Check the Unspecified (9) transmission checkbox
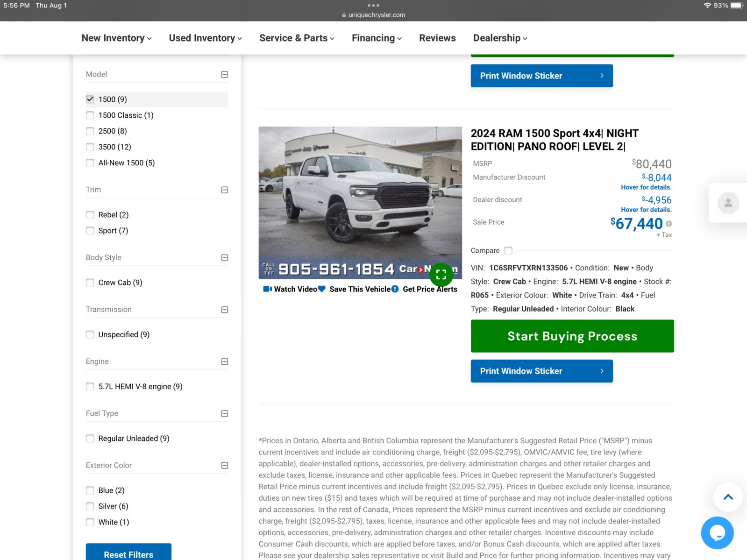747x560 pixels. [x=90, y=334]
